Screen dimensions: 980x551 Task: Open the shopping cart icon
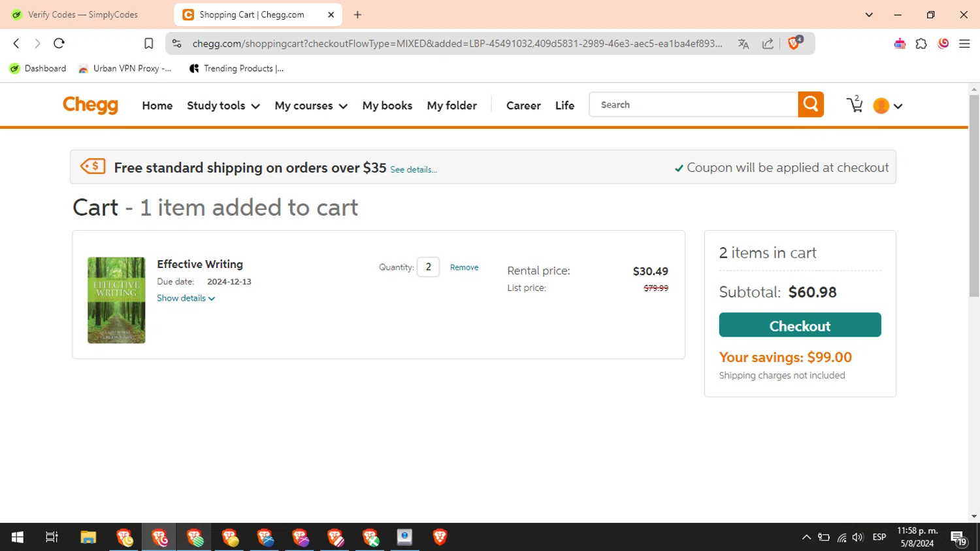[x=855, y=105]
